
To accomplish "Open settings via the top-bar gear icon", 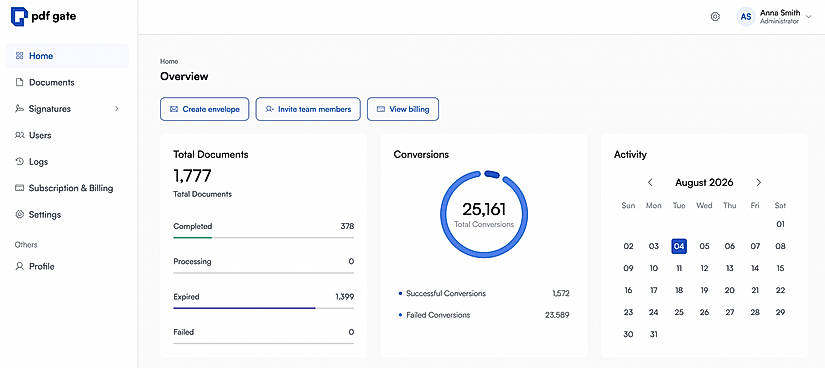I will point(715,16).
